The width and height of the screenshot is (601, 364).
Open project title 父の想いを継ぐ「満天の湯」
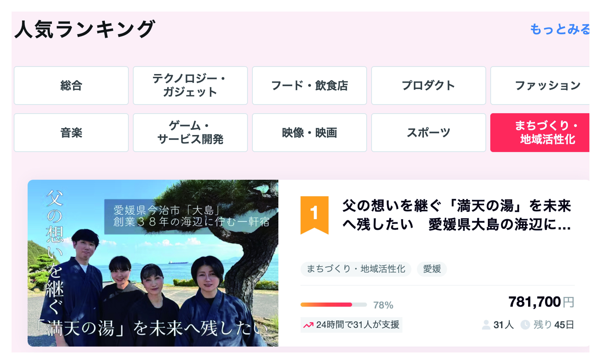[x=457, y=215]
